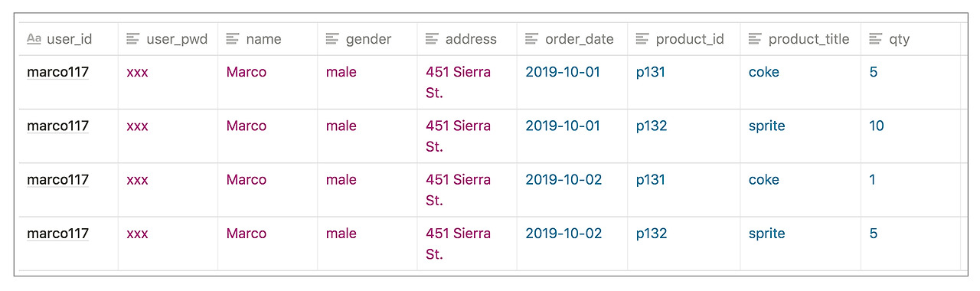Click the text icon beside address header
980x291 pixels.
pos(432,39)
